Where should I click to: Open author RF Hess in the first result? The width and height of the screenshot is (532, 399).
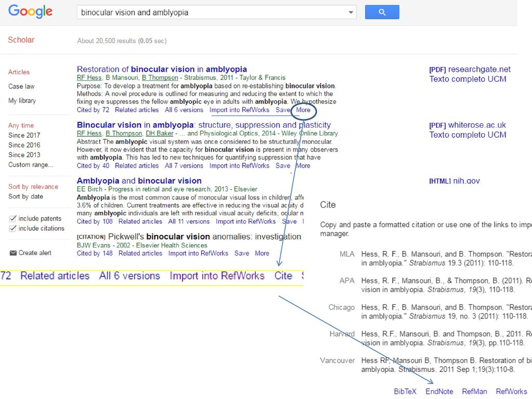tap(89, 78)
